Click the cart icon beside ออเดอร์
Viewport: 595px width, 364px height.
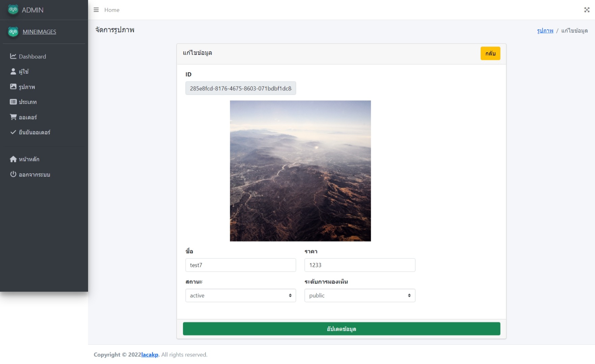click(13, 117)
